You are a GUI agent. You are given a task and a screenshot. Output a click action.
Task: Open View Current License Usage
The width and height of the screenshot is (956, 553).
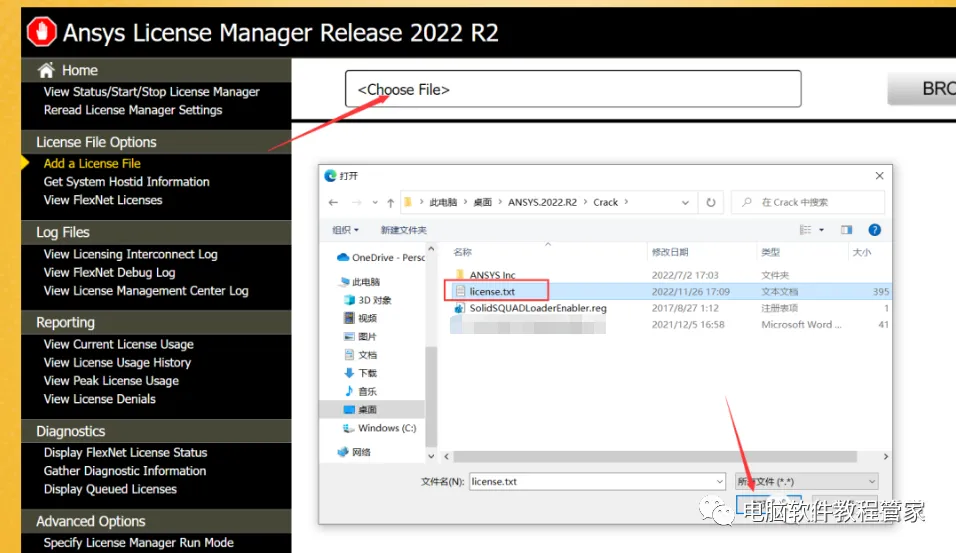(x=118, y=344)
